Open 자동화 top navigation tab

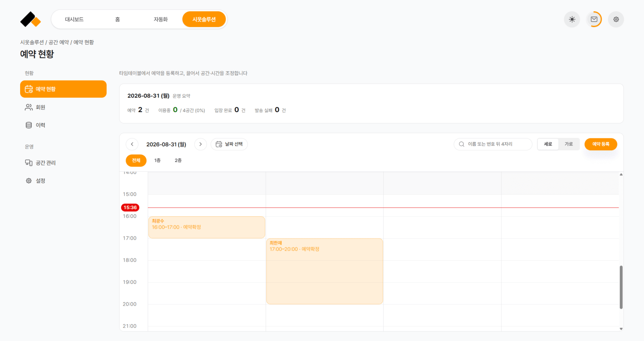coord(161,19)
